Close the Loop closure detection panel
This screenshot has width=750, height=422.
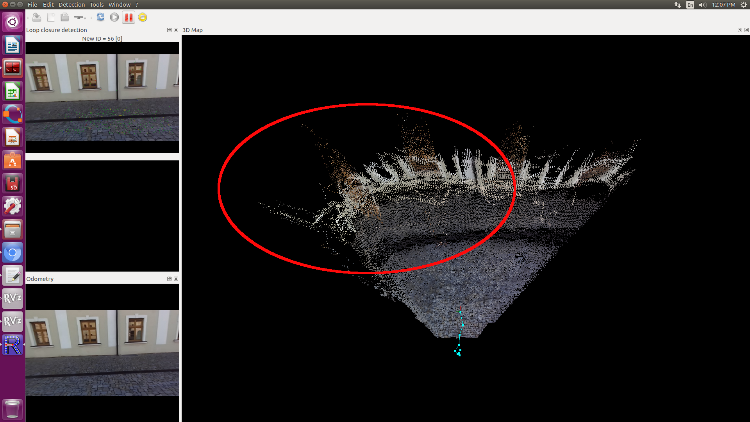tap(176, 29)
